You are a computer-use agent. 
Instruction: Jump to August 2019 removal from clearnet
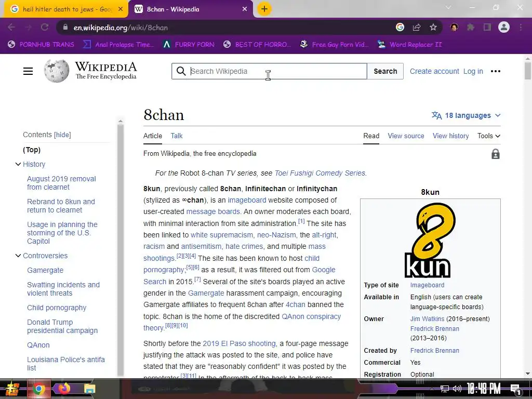coord(61,183)
